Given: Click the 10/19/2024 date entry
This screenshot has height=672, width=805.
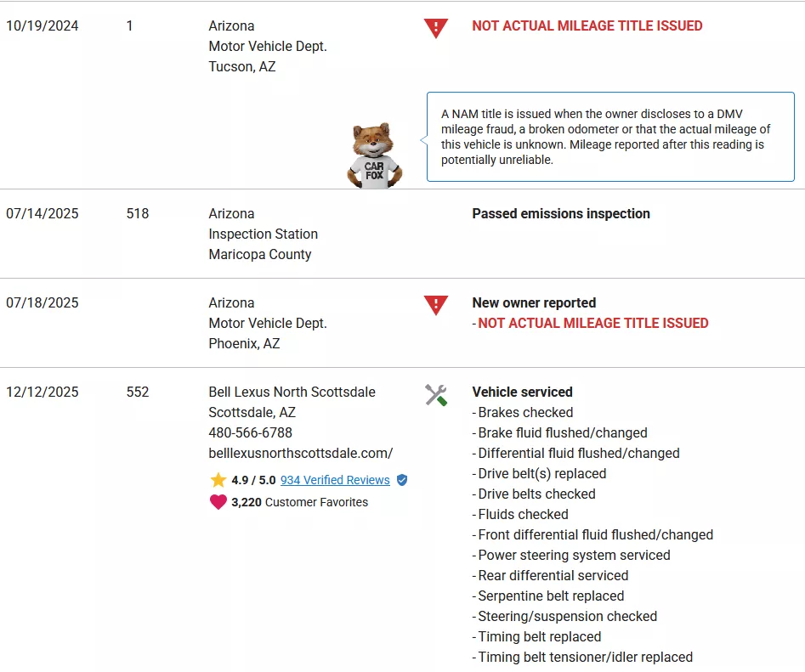Looking at the screenshot, I should (43, 25).
